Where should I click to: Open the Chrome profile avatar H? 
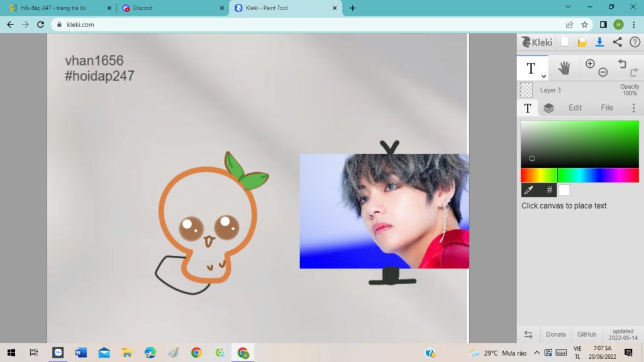pos(618,25)
